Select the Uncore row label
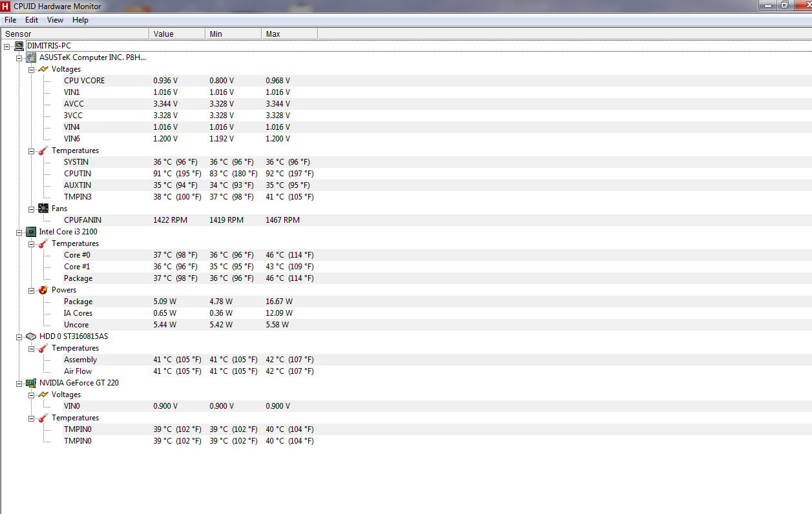The width and height of the screenshot is (812, 514). [76, 325]
